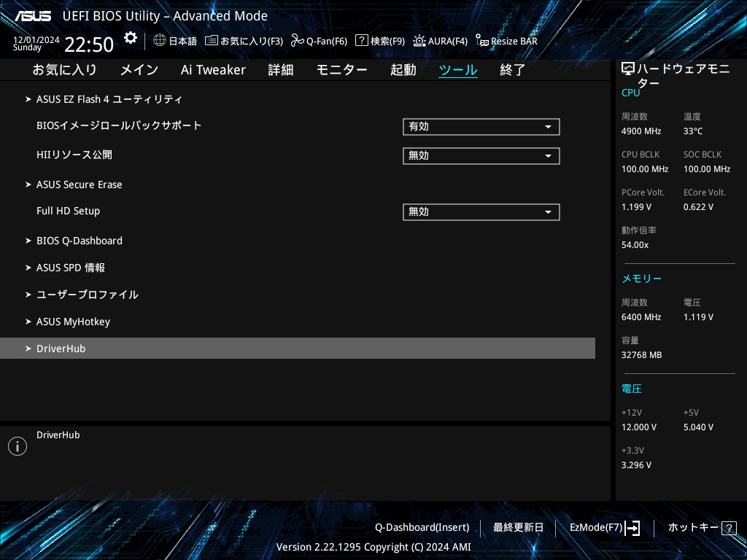Click +3.3V value 3.296 V
This screenshot has width=747, height=560.
coord(636,464)
